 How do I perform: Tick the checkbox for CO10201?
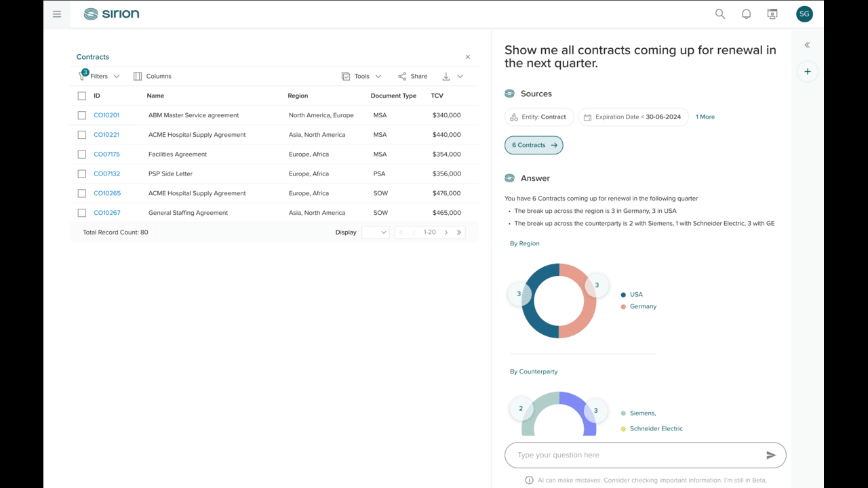click(81, 115)
